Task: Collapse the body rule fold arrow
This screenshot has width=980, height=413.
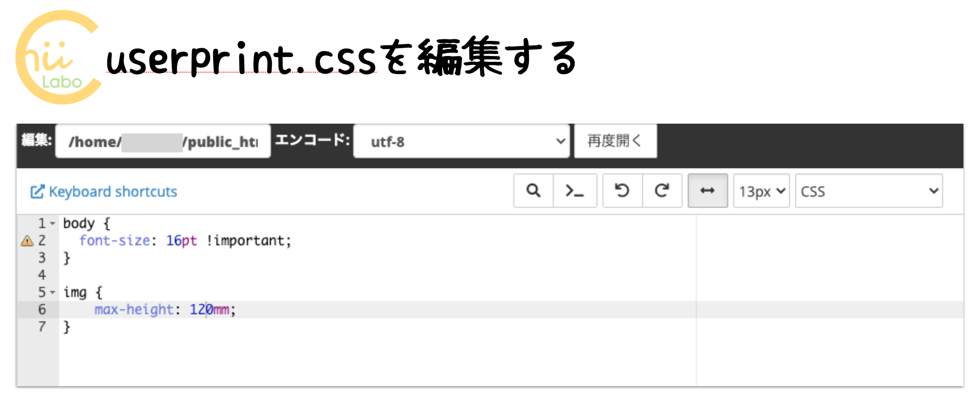Action: pyautogui.click(x=52, y=224)
